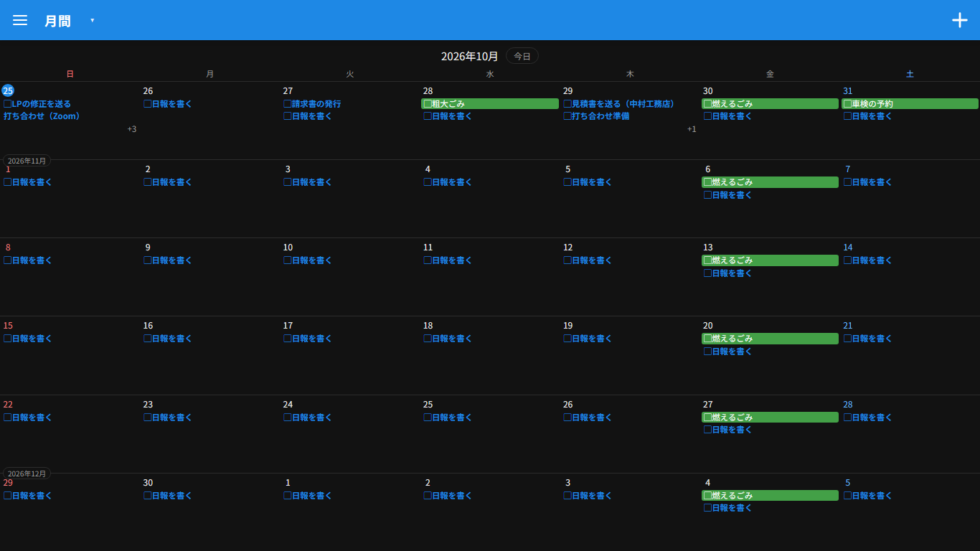980x551 pixels.
Task: Click the 月間 view title
Action: coord(57,21)
